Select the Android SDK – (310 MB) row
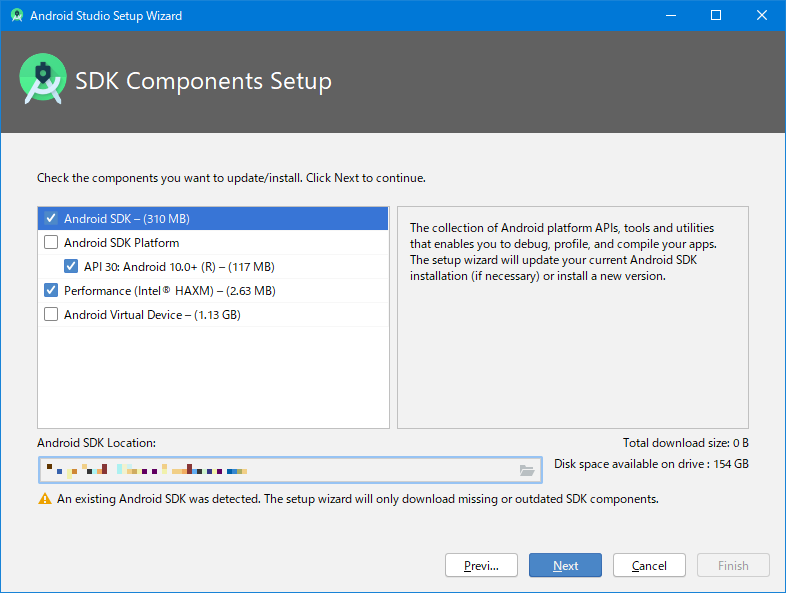The width and height of the screenshot is (786, 593). 213,219
